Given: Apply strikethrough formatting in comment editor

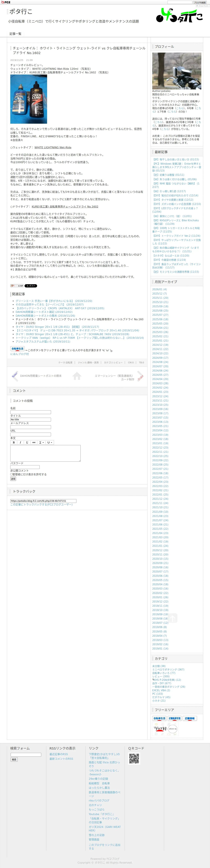Looking at the screenshot, I should 34,442.
